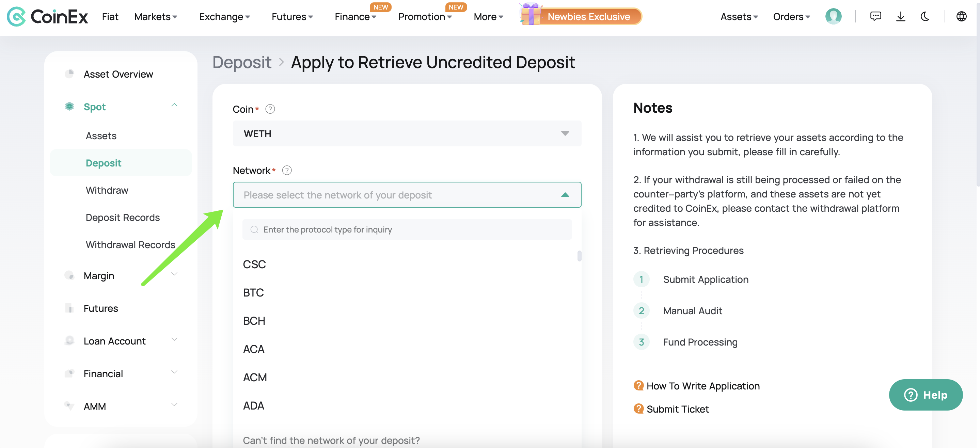Open the user profile avatar
Image resolution: width=980 pixels, height=448 pixels.
tap(833, 16)
